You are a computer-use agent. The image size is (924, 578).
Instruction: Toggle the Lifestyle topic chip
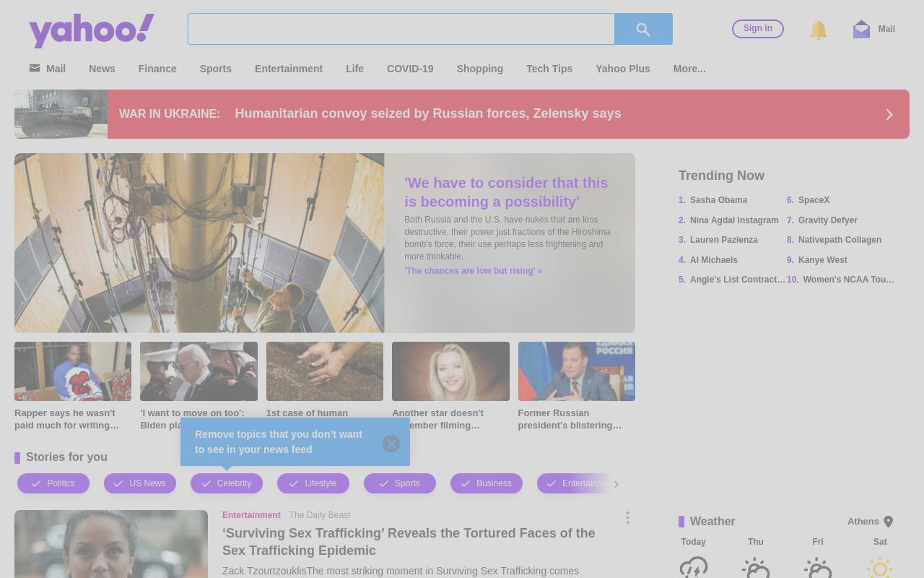tap(313, 483)
